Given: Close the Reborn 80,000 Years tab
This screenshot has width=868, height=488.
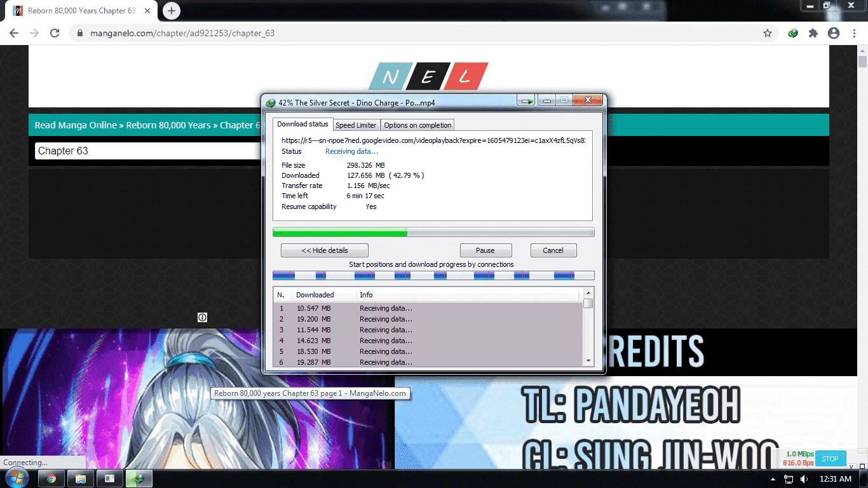Looking at the screenshot, I should click(x=148, y=11).
